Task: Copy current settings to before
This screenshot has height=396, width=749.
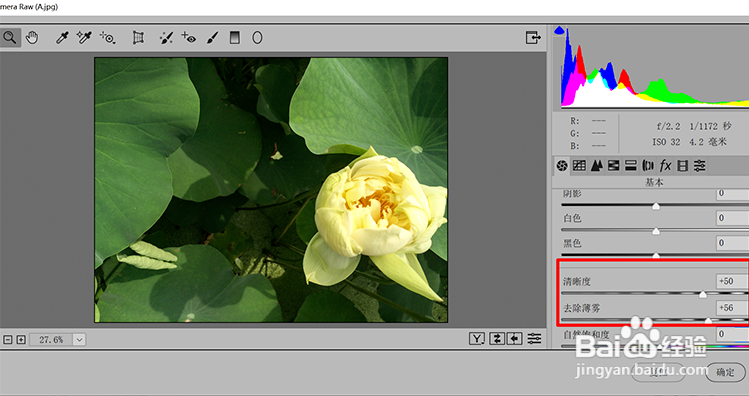Action: coord(514,339)
